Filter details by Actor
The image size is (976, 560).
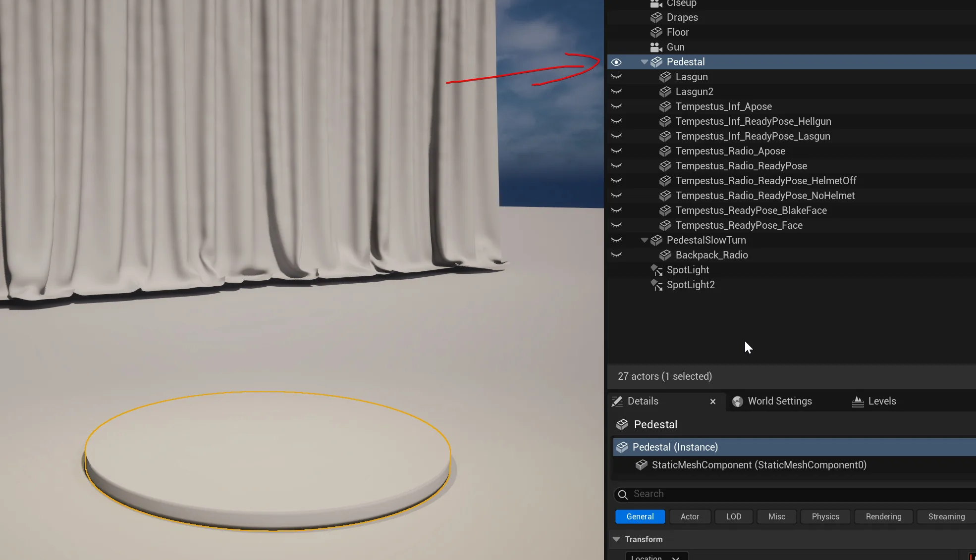point(690,516)
